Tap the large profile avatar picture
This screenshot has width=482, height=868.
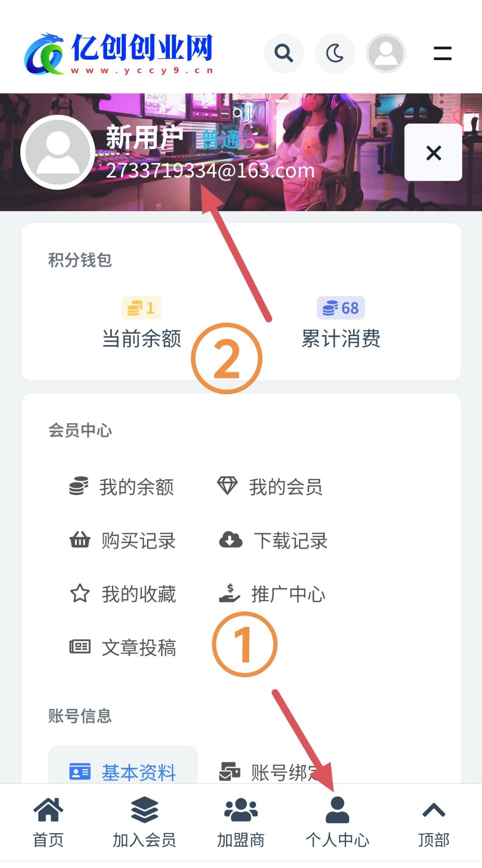[x=57, y=152]
